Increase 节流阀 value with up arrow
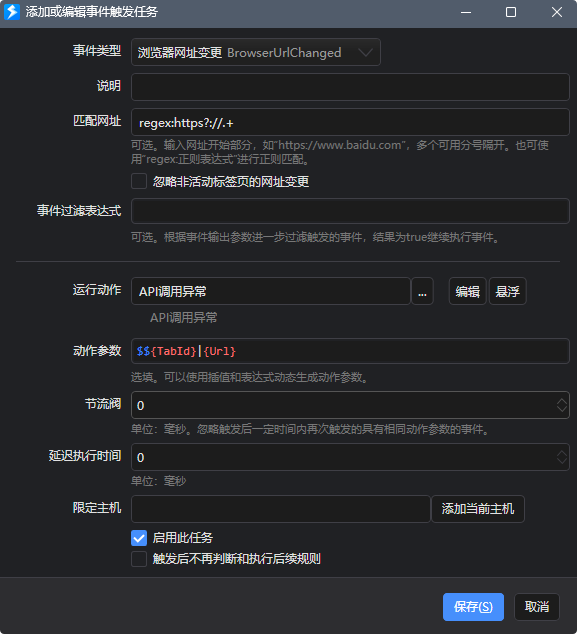 (562, 401)
